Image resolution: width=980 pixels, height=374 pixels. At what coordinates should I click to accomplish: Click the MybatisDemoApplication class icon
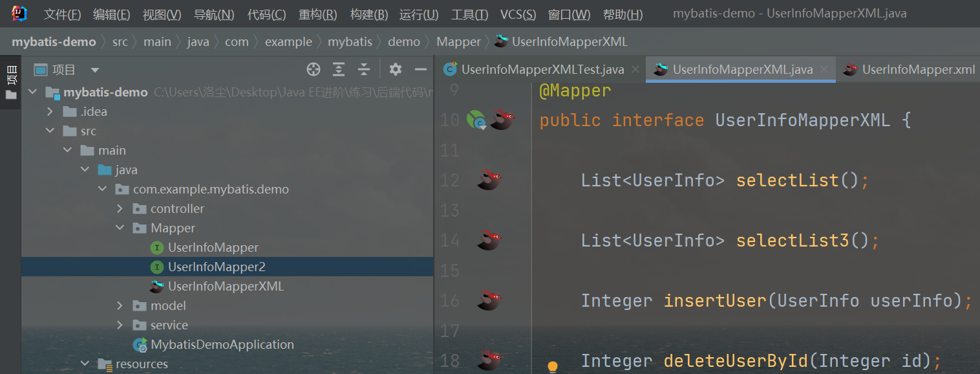tap(140, 345)
